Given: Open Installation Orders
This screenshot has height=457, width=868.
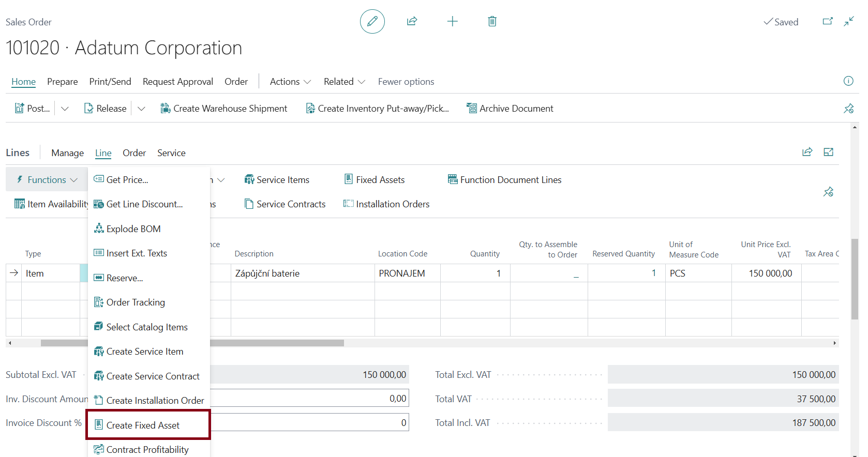Looking at the screenshot, I should click(386, 204).
